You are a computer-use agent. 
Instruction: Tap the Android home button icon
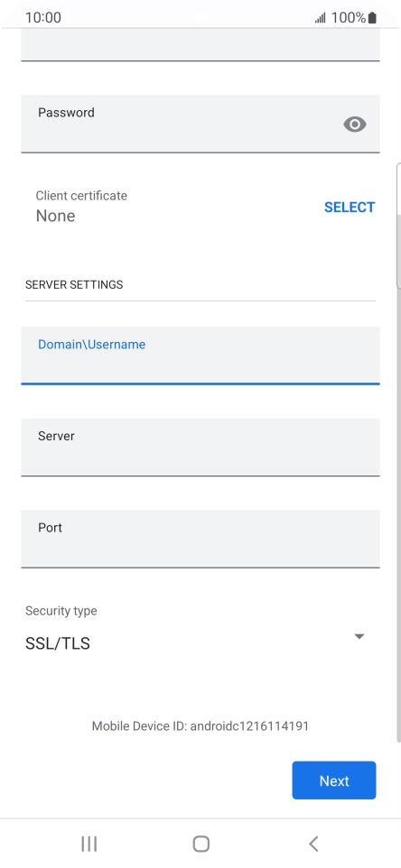201,844
